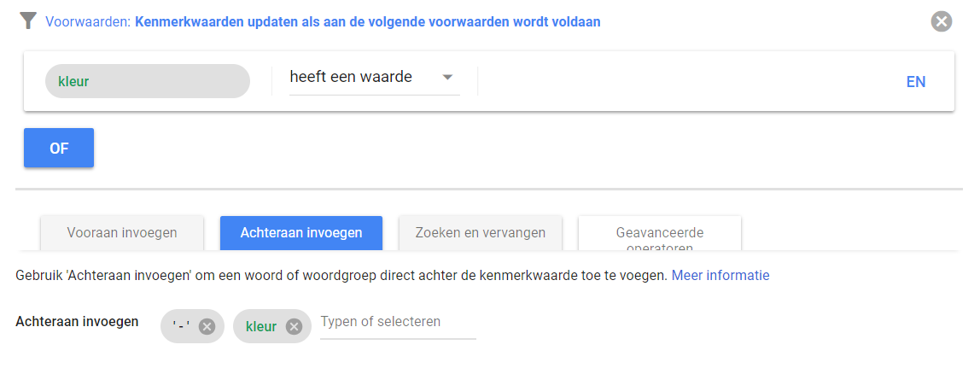Click the 'Kenmerkwaarden updaten als...' heading text
980x368 pixels.
tap(367, 21)
